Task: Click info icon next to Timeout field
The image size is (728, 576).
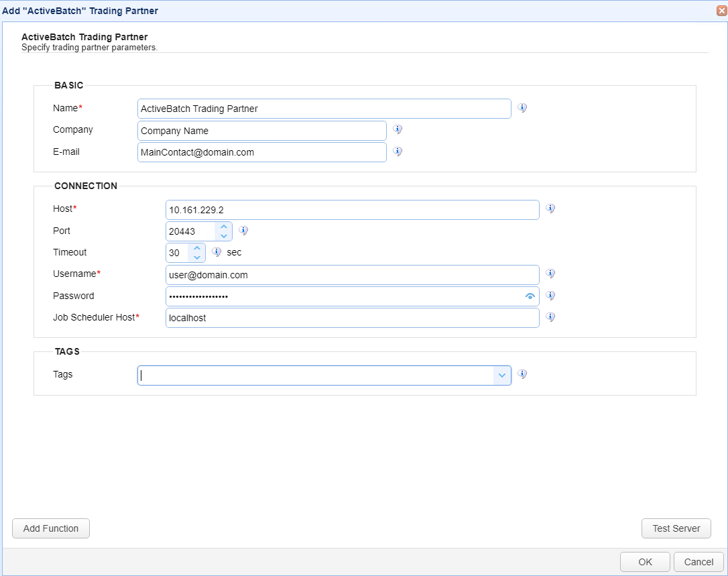Action: click(x=217, y=251)
